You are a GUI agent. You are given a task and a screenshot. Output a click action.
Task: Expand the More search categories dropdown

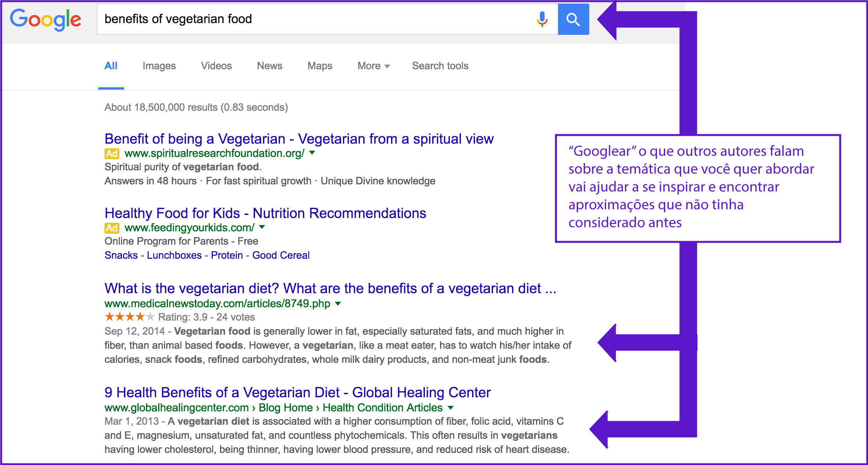coord(374,66)
